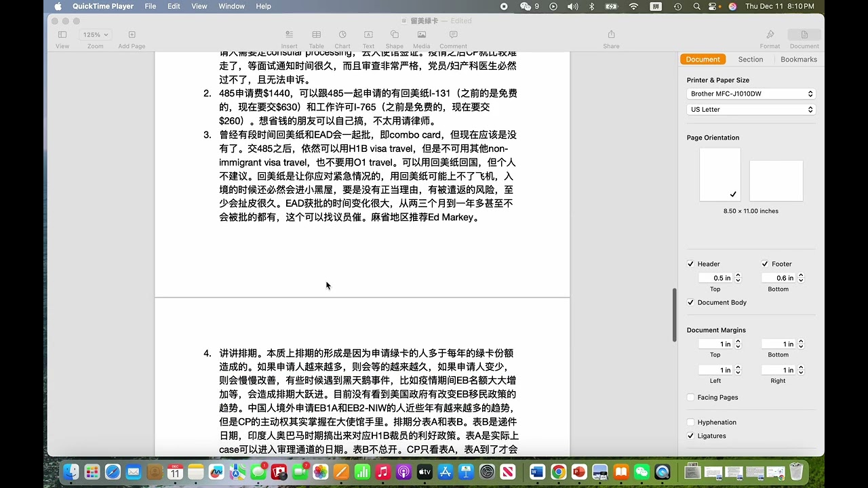Select landscape page orientation thumbnail
The height and width of the screenshot is (488, 868).
point(776,181)
